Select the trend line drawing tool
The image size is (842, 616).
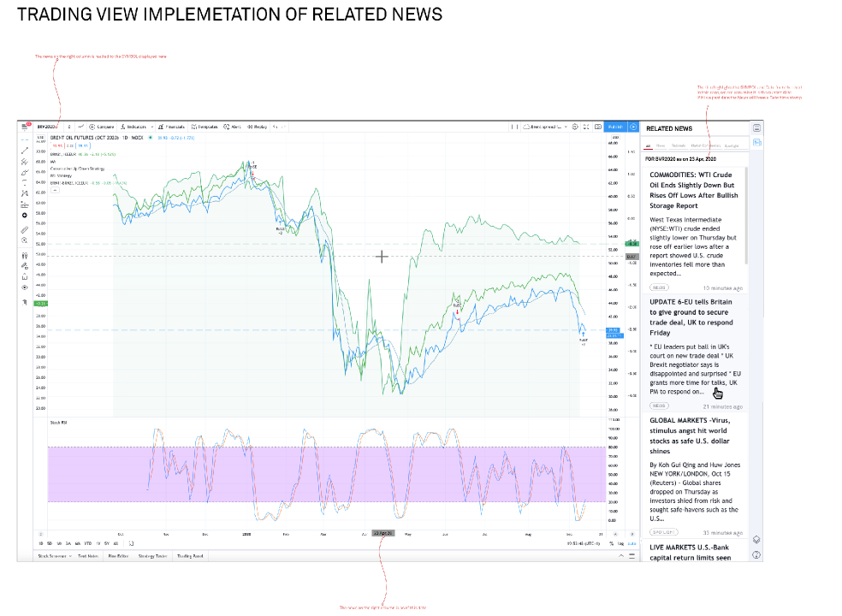pos(25,151)
